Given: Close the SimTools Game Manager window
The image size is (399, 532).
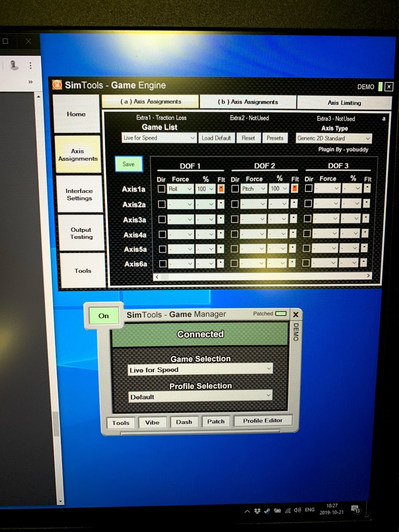Looking at the screenshot, I should tap(296, 314).
